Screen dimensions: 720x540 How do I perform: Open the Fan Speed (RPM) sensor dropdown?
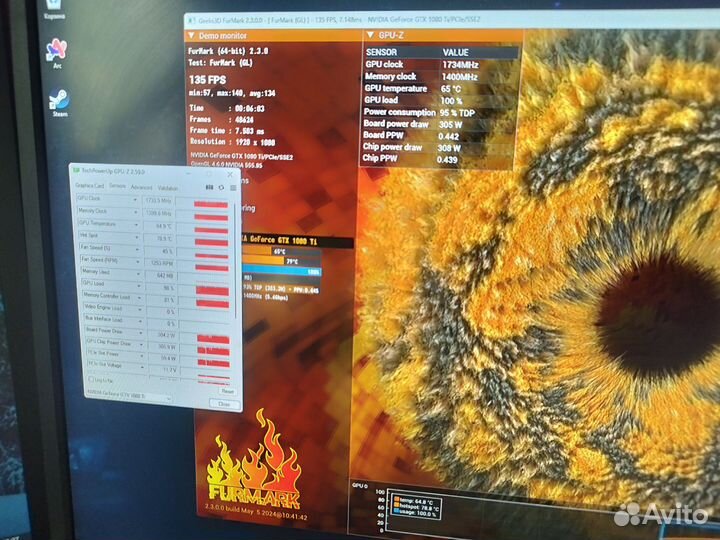click(138, 261)
